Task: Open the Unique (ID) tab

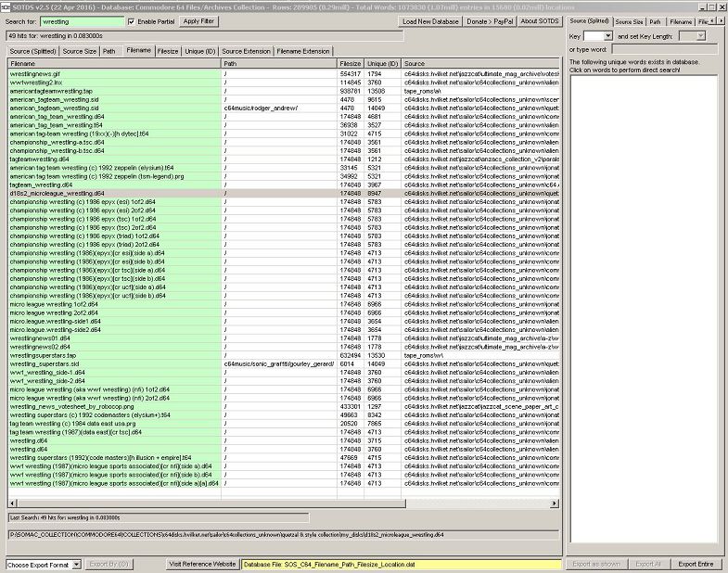Action: 199,51
